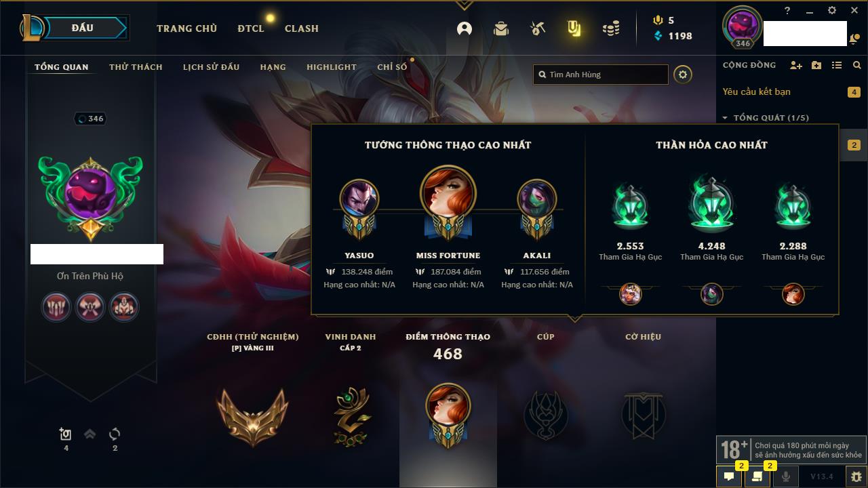Click the add friend icon
Viewport: 868px width, 488px height.
[x=796, y=65]
